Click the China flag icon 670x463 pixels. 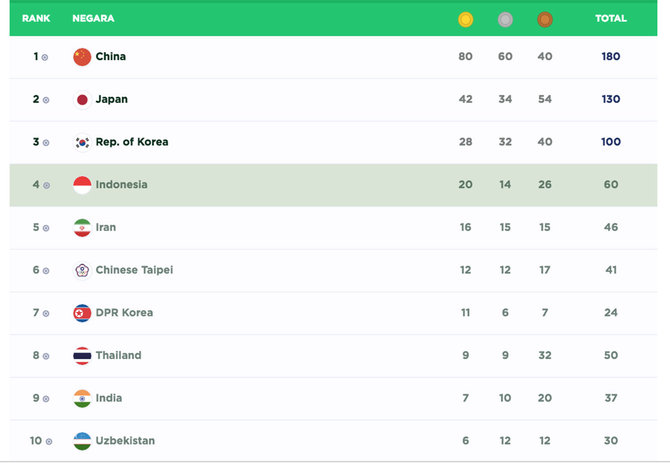[x=82, y=57]
